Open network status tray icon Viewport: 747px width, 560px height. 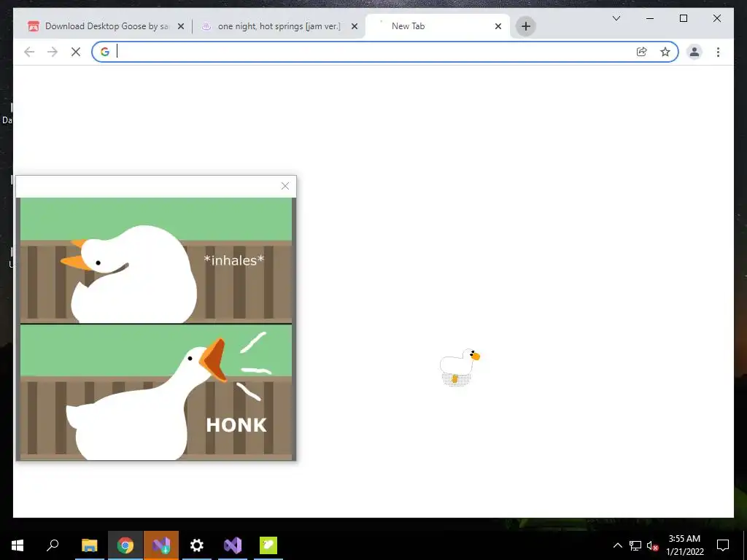[635, 545]
